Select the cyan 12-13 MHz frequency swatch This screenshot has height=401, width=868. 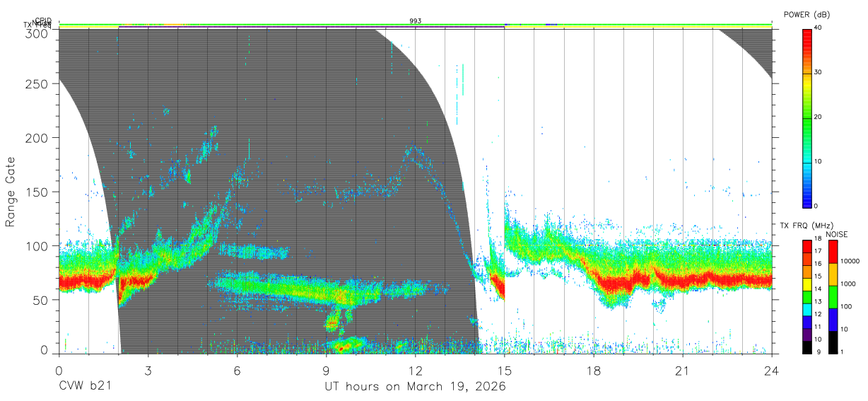(x=807, y=308)
